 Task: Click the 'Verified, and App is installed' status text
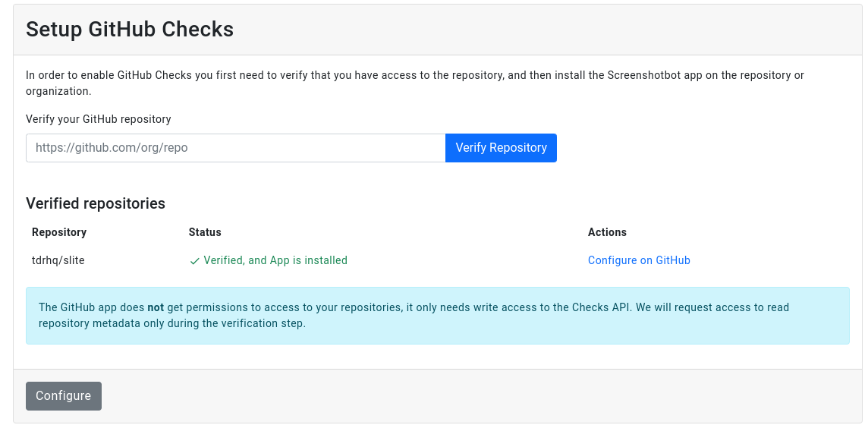[x=275, y=260]
